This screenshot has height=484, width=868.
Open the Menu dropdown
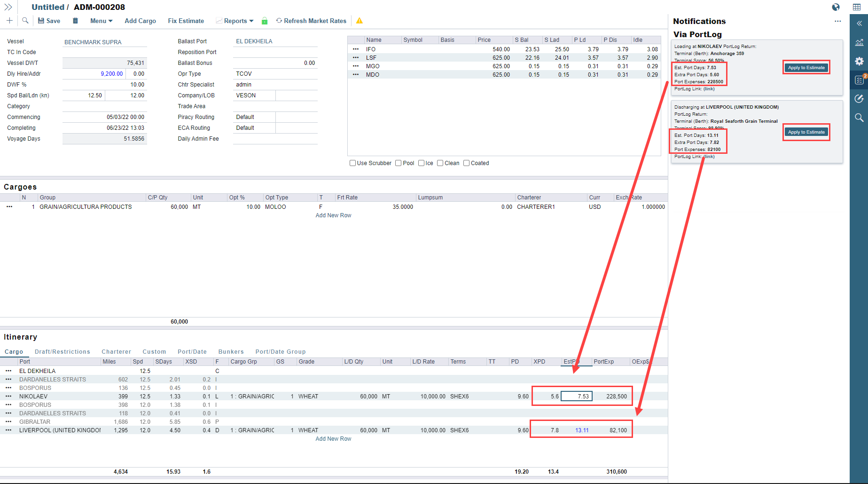point(101,21)
